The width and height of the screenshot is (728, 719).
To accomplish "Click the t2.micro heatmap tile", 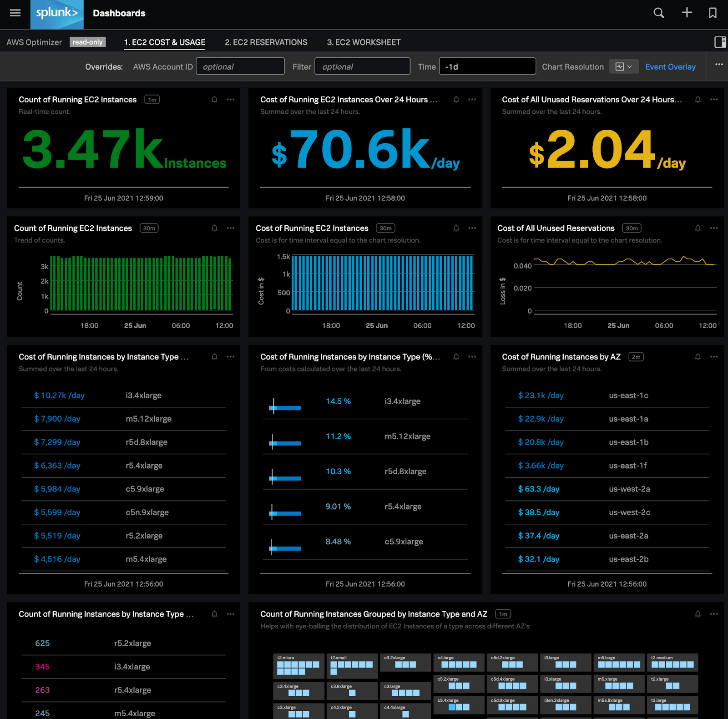I will click(298, 666).
